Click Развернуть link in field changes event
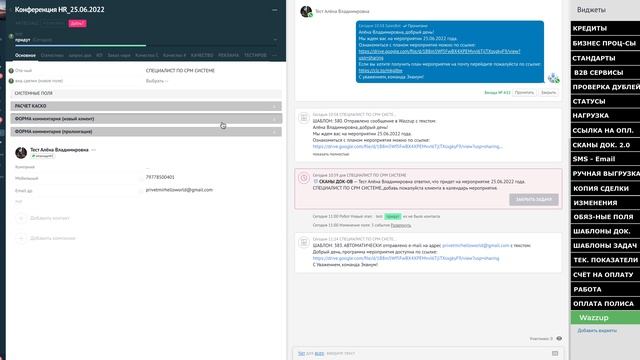Image resolution: width=640 pixels, height=360 pixels. (x=401, y=225)
